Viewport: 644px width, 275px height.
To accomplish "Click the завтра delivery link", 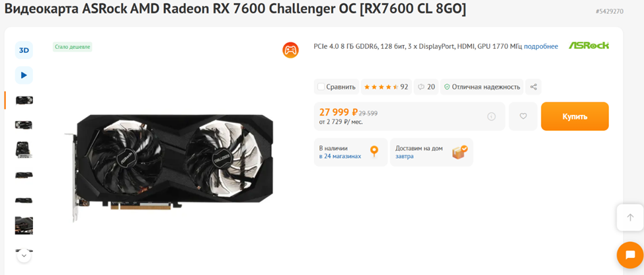I will pos(405,157).
